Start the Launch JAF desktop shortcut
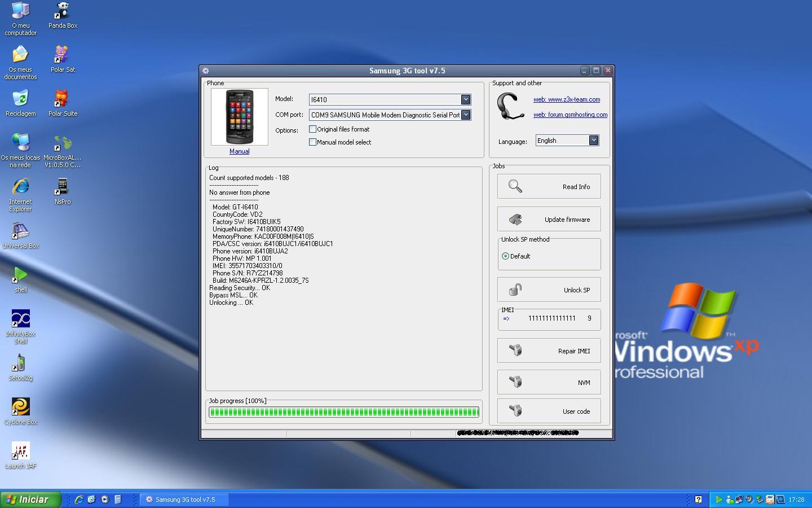This screenshot has height=508, width=812. 20,456
